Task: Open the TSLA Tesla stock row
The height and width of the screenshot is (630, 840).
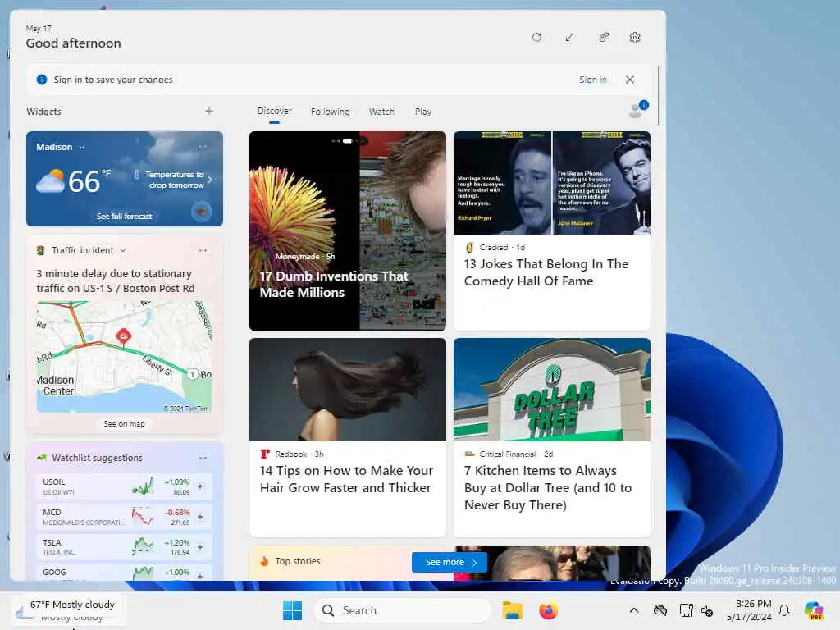Action: [x=124, y=547]
